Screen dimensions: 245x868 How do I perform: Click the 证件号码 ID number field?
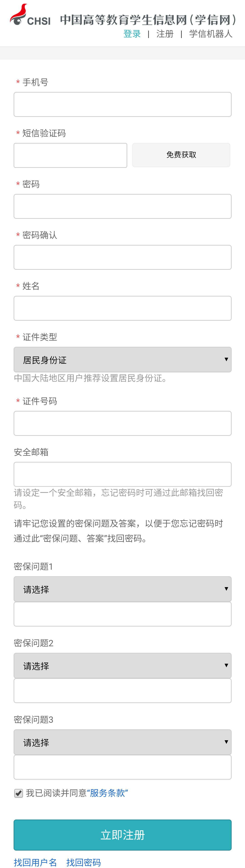122,423
